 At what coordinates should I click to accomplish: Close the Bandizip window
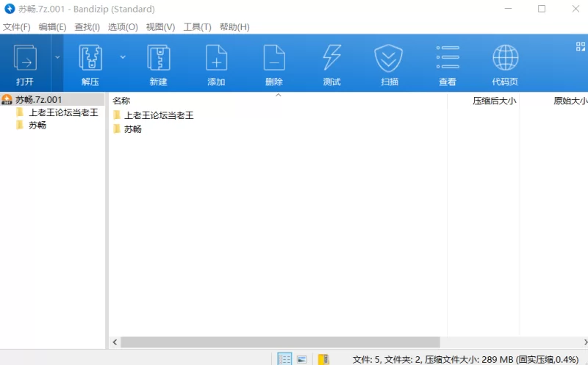[x=576, y=9]
